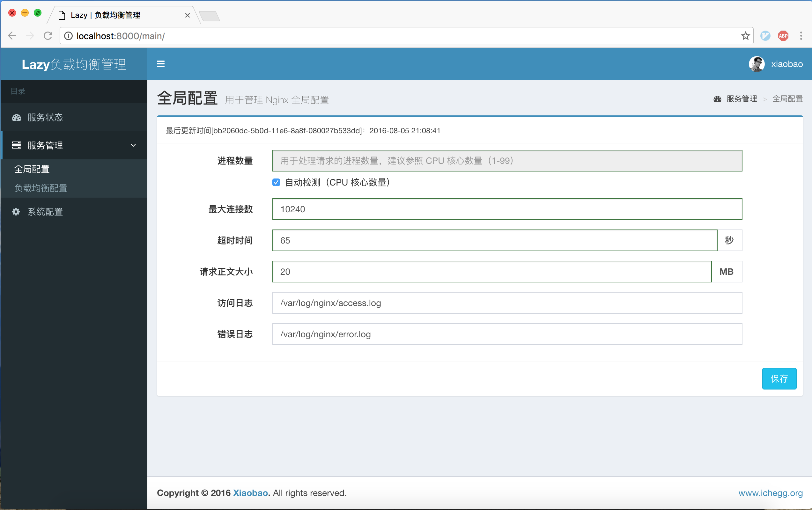The width and height of the screenshot is (812, 510).
Task: Reload the page with the refresh icon
Action: (48, 36)
